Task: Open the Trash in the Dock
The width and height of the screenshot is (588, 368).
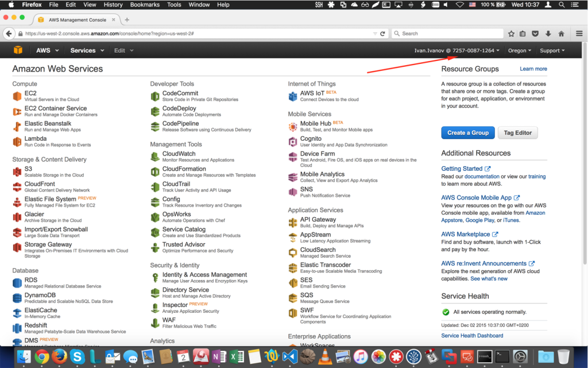Action: tap(563, 356)
